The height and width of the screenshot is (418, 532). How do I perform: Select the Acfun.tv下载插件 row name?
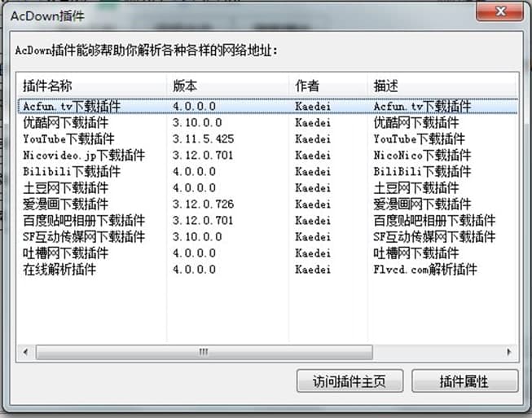72,106
